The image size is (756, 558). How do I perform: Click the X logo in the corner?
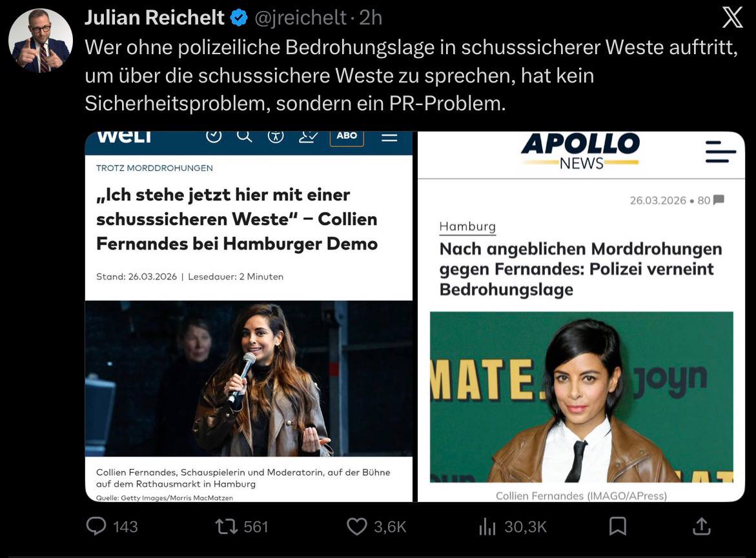(732, 17)
